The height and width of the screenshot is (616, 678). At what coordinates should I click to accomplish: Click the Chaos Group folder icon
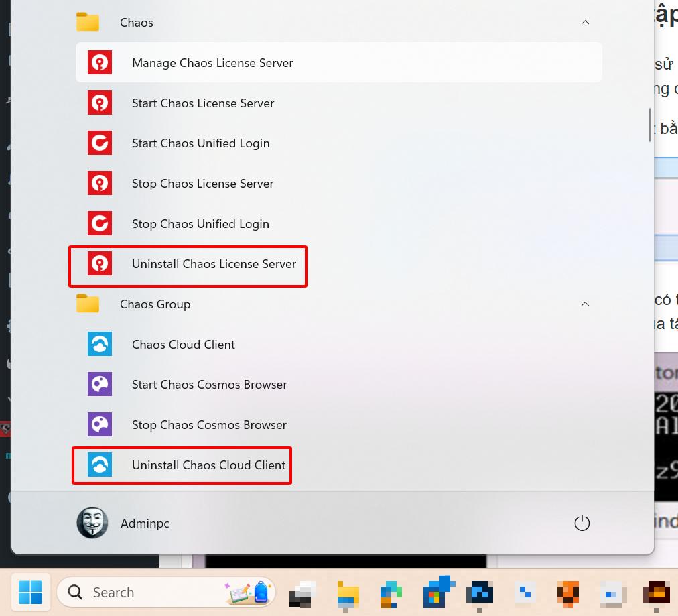(88, 304)
